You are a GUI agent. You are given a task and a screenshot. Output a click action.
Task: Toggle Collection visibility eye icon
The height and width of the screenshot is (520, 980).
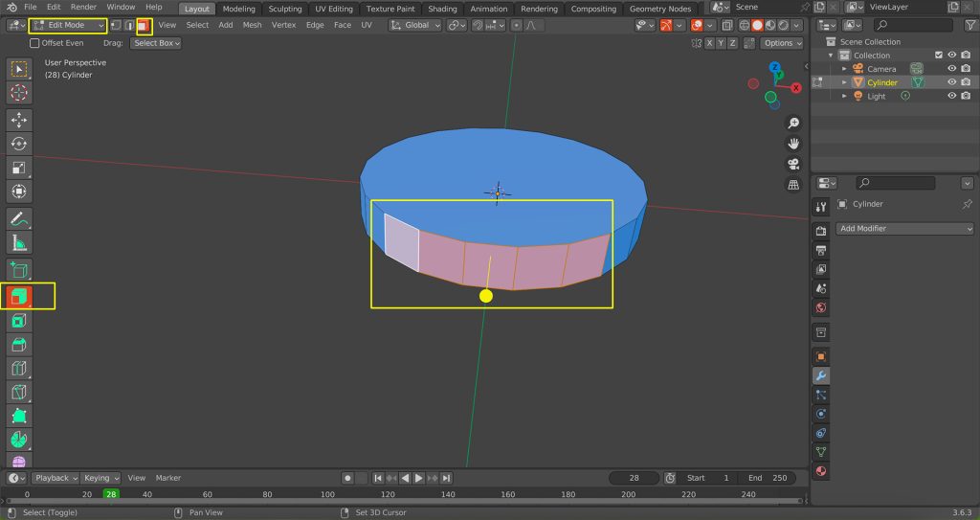(952, 56)
